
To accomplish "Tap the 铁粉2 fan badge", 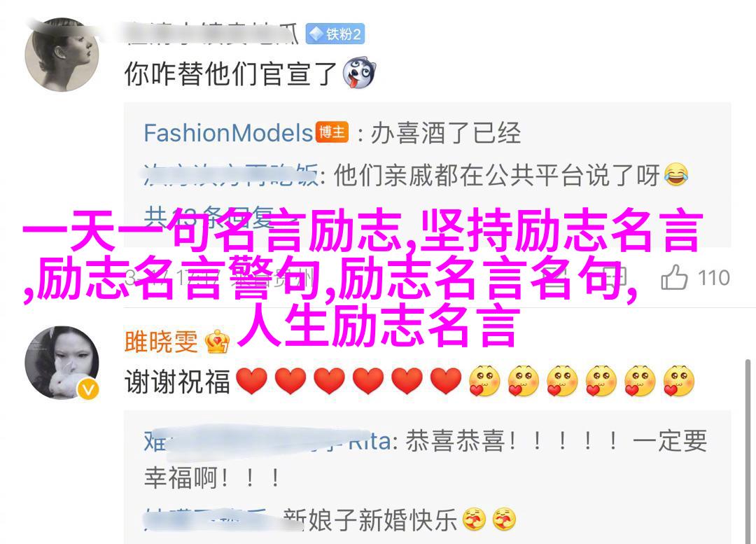I will click(x=335, y=34).
